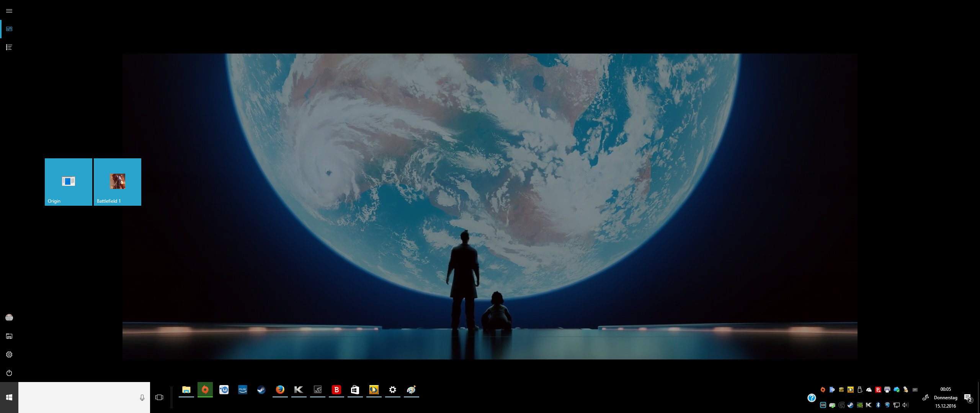Screen dimensions: 980x413
Task: Open Settings gear in Start sidebar
Action: (x=9, y=354)
